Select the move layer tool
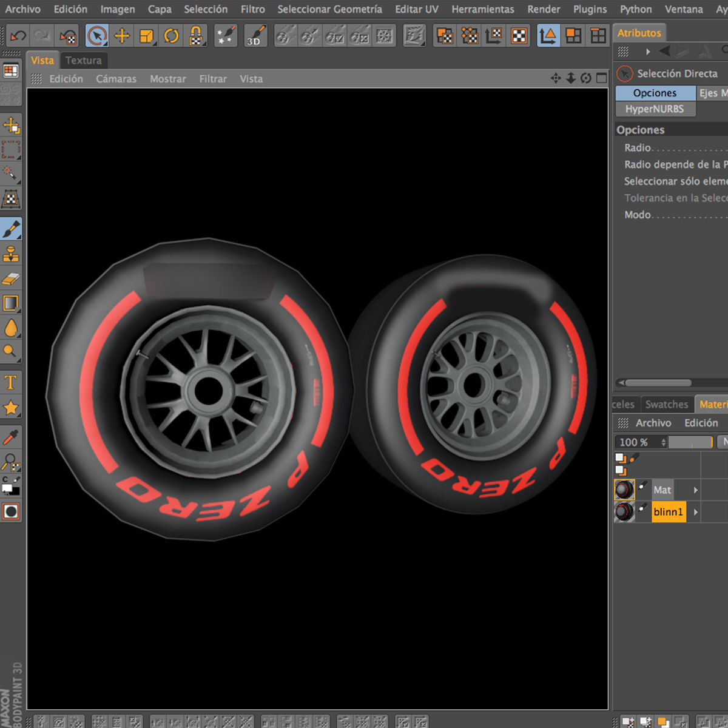 [11, 125]
